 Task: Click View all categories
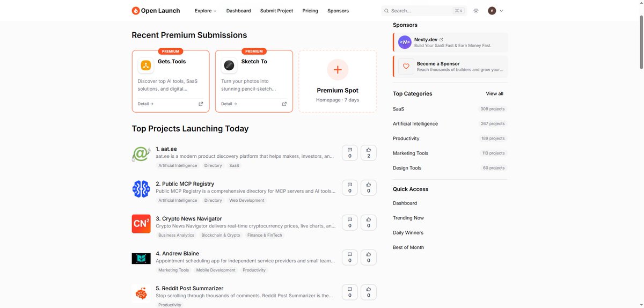click(x=495, y=93)
